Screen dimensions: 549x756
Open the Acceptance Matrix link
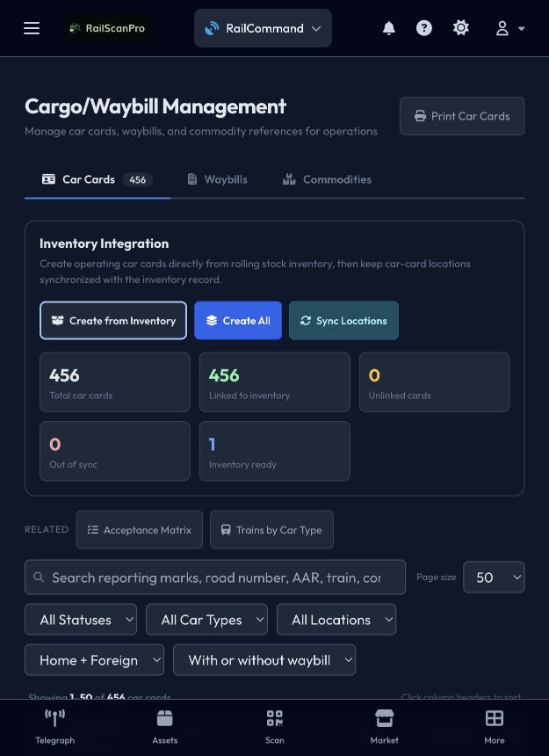[139, 529]
